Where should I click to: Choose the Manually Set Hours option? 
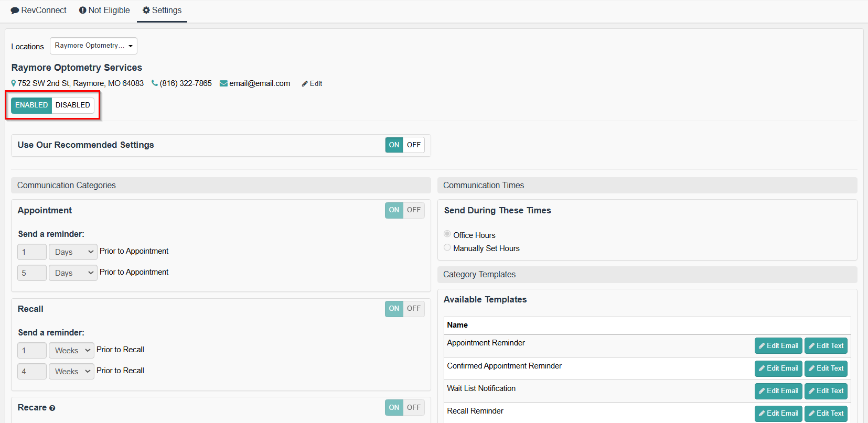click(447, 247)
